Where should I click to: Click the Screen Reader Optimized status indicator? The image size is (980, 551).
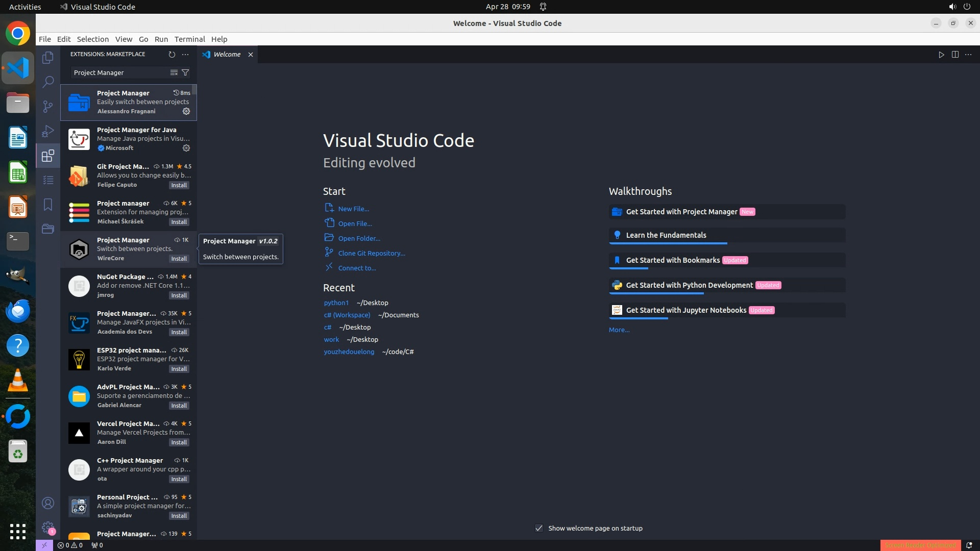[920, 545]
